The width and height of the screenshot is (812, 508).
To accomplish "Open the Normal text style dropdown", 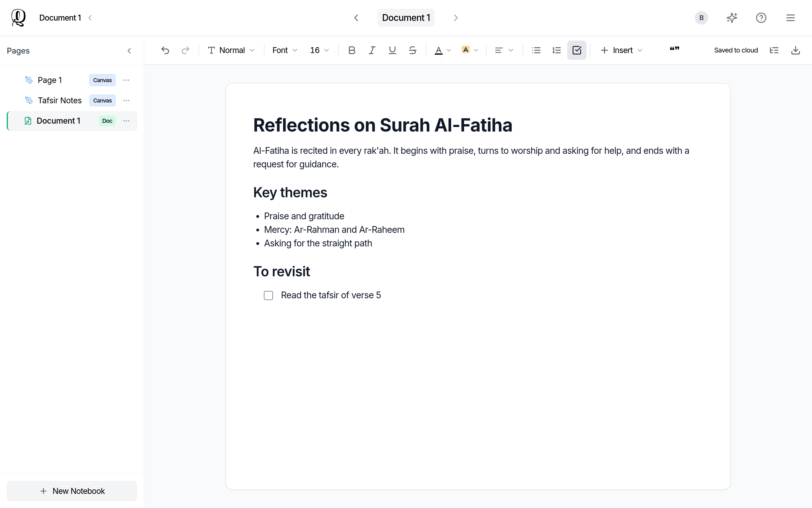I will pos(231,51).
